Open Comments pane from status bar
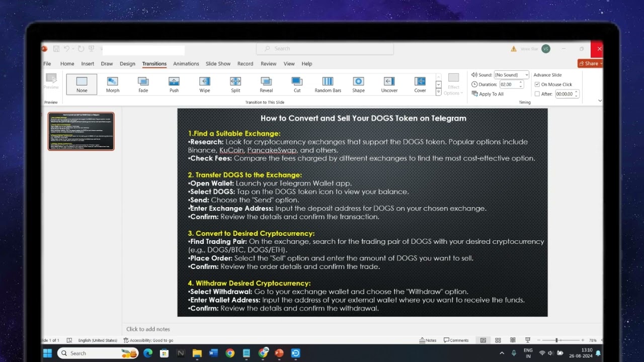The height and width of the screenshot is (362, 644). 456,340
